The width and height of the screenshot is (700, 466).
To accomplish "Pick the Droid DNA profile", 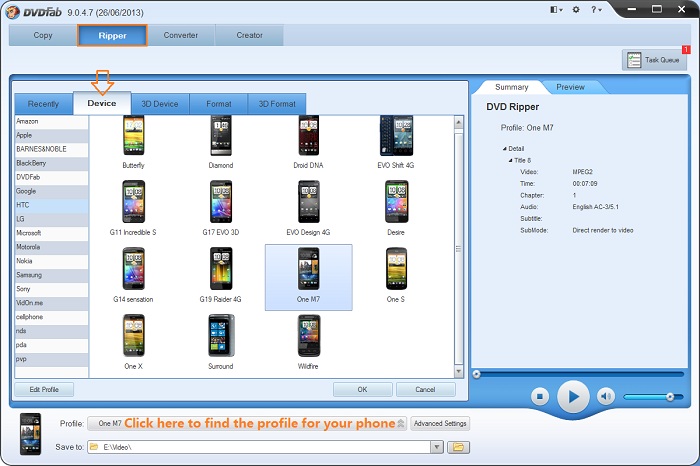I will [308, 142].
